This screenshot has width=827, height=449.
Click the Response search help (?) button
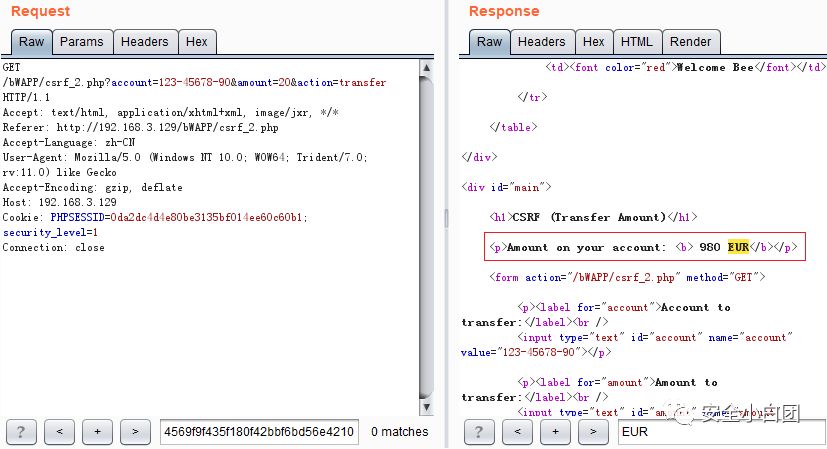coord(479,432)
